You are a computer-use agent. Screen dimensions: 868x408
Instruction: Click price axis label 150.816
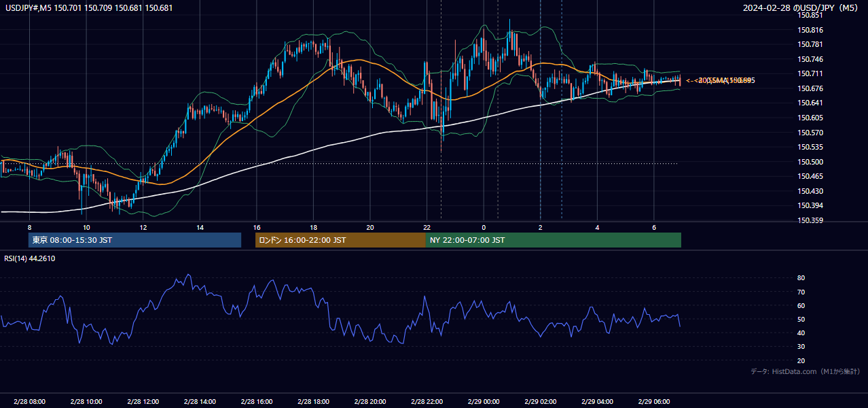pos(811,30)
